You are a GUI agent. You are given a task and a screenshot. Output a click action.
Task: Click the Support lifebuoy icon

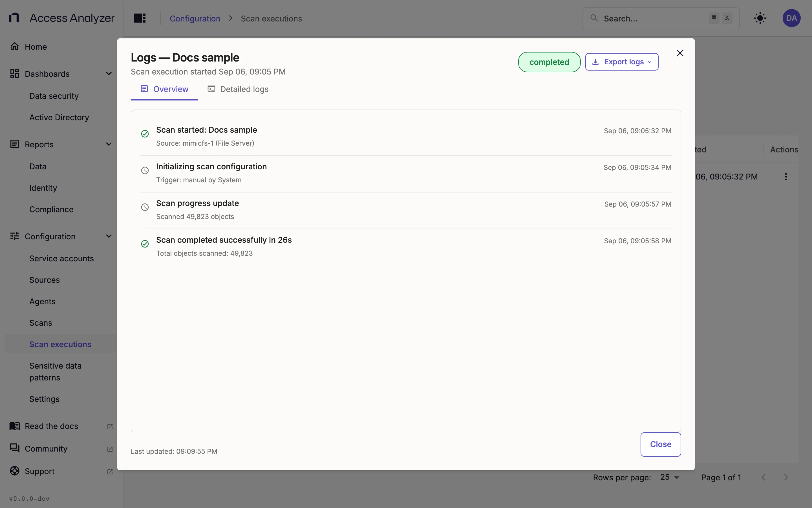coord(14,471)
